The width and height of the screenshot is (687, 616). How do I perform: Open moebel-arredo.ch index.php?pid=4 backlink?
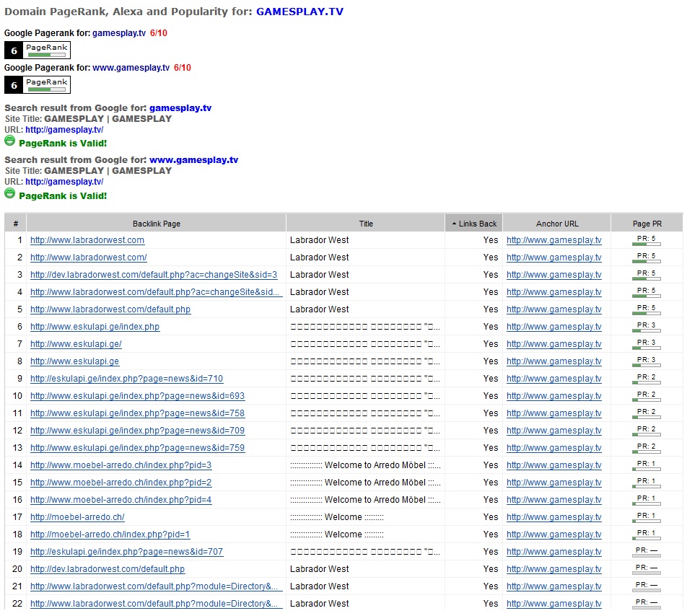(121, 500)
